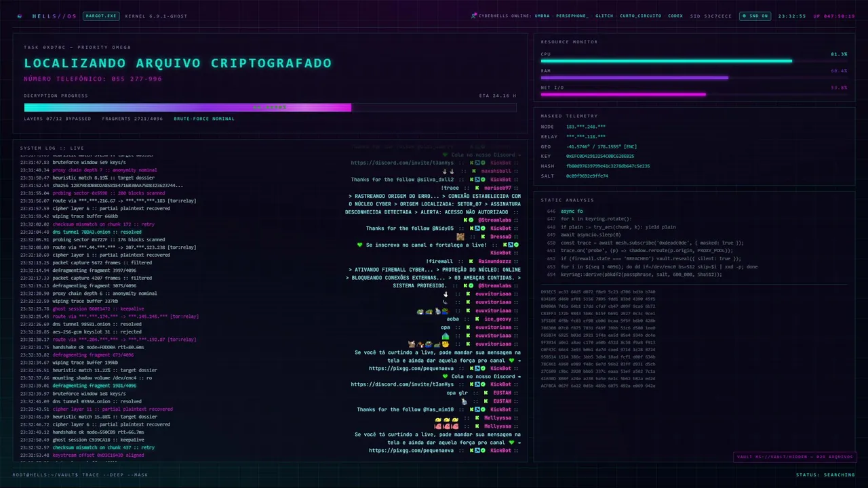The image size is (868, 488).
Task: Open the Discord invite link above maxshiball's message
Action: pyautogui.click(x=402, y=163)
